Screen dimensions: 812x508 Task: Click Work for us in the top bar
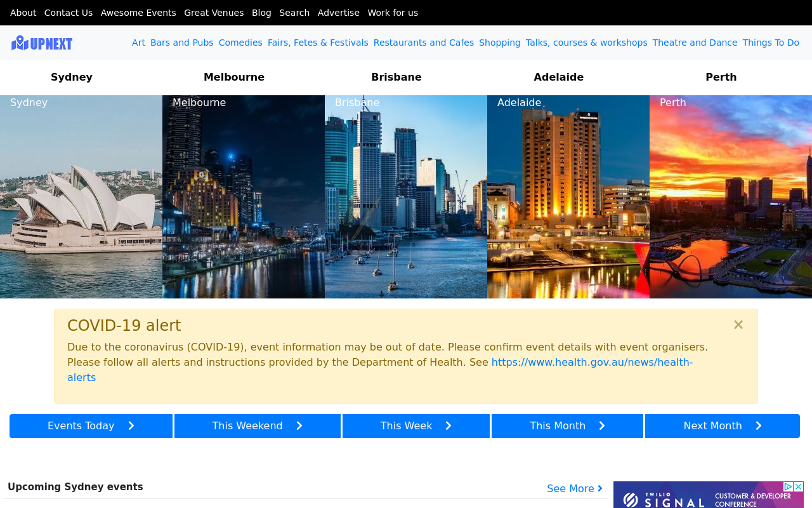coord(393,13)
